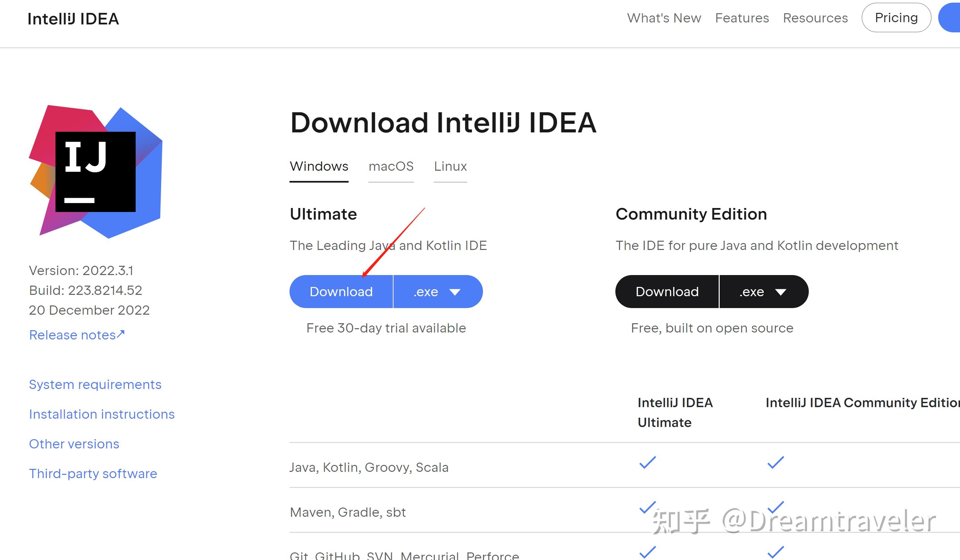The image size is (960, 560).
Task: Open the Resources page
Action: pyautogui.click(x=815, y=18)
